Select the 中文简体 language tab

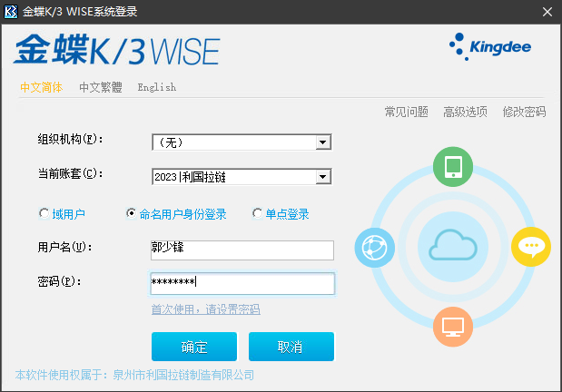tap(41, 88)
